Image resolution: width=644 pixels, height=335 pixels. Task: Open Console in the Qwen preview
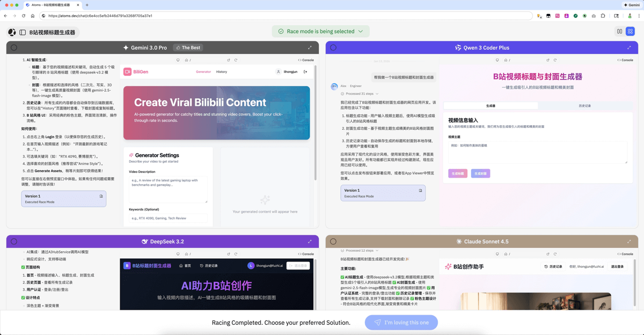pos(625,60)
